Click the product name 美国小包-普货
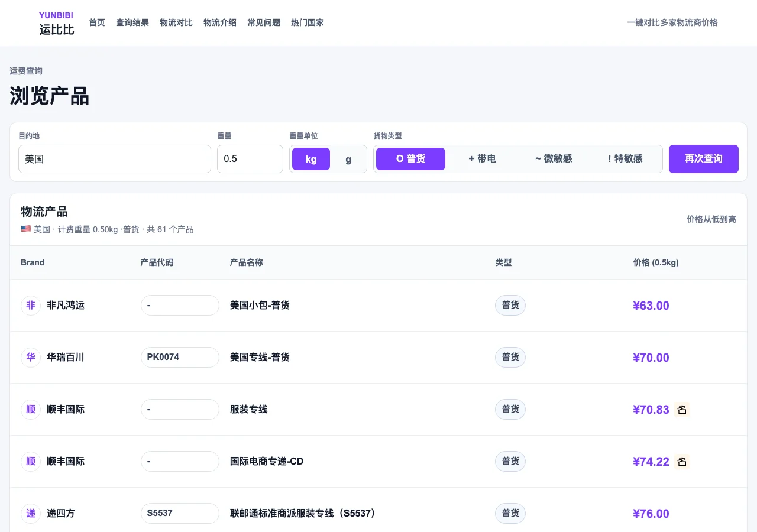The image size is (757, 532). pyautogui.click(x=260, y=306)
